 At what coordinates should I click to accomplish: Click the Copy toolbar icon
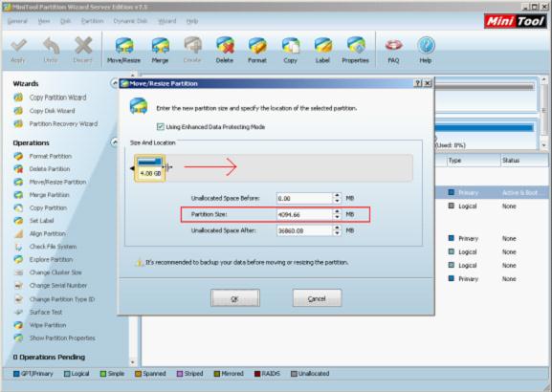pyautogui.click(x=291, y=51)
